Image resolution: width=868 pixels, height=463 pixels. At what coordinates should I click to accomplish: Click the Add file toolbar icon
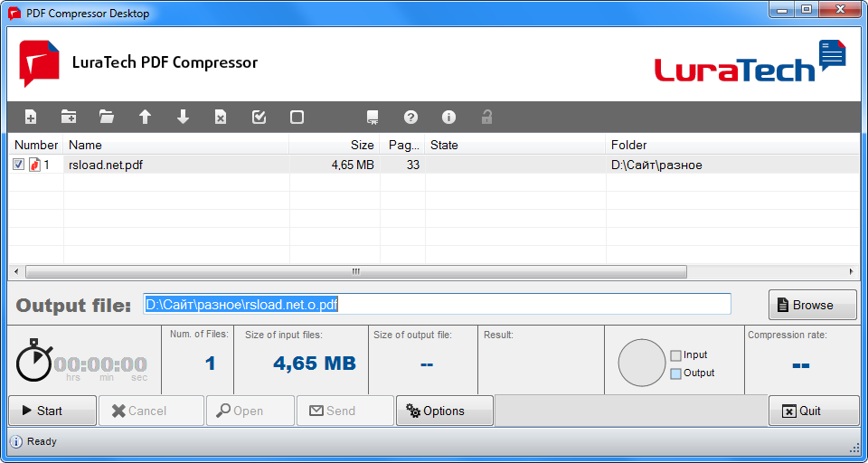click(x=31, y=117)
